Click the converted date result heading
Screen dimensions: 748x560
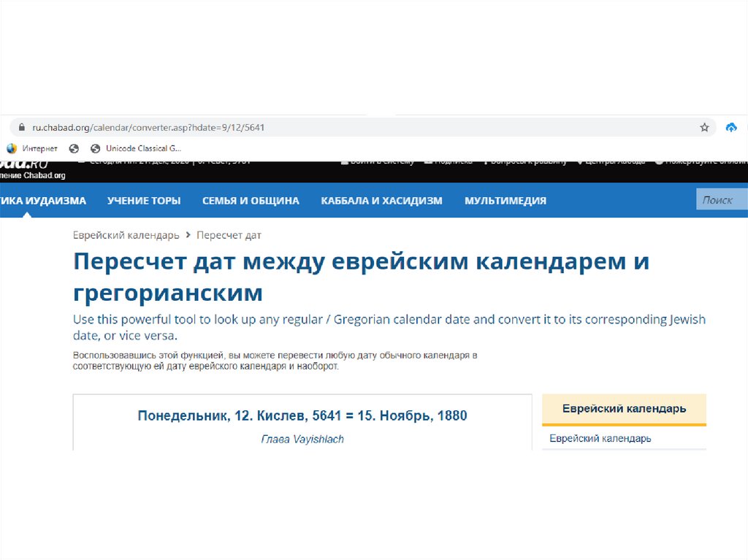tap(302, 416)
